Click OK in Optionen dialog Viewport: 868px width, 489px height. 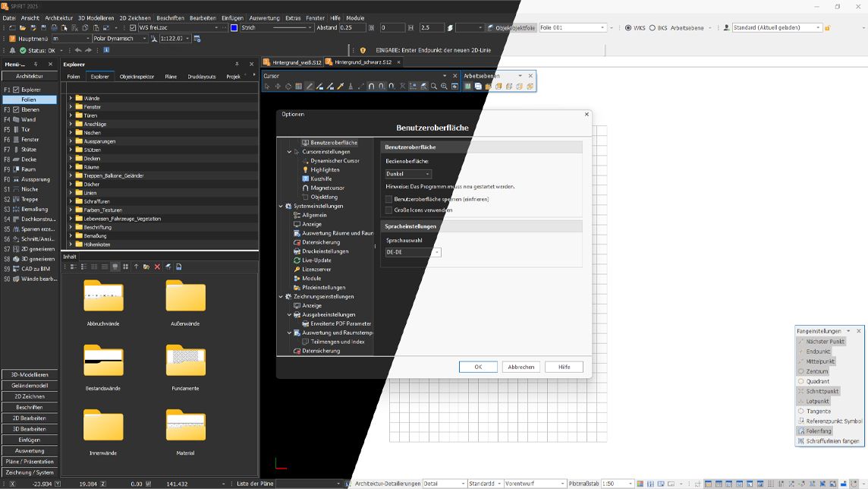[x=478, y=368]
